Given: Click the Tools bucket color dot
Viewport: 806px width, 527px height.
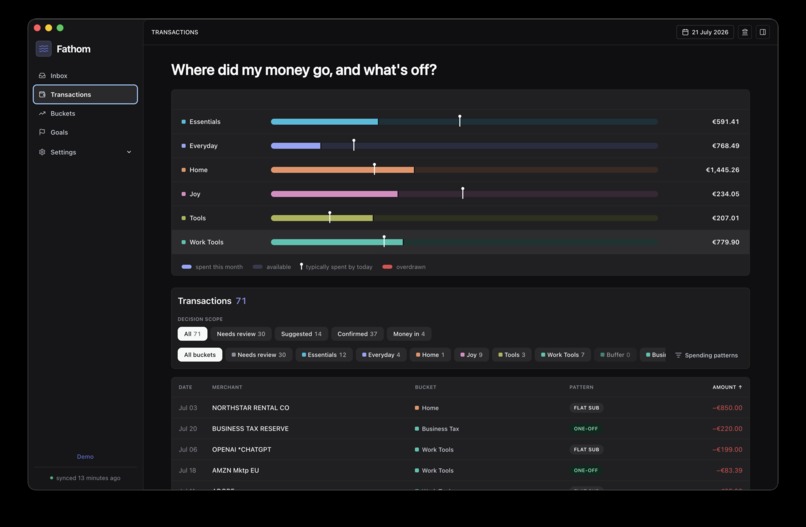Looking at the screenshot, I should pyautogui.click(x=184, y=218).
